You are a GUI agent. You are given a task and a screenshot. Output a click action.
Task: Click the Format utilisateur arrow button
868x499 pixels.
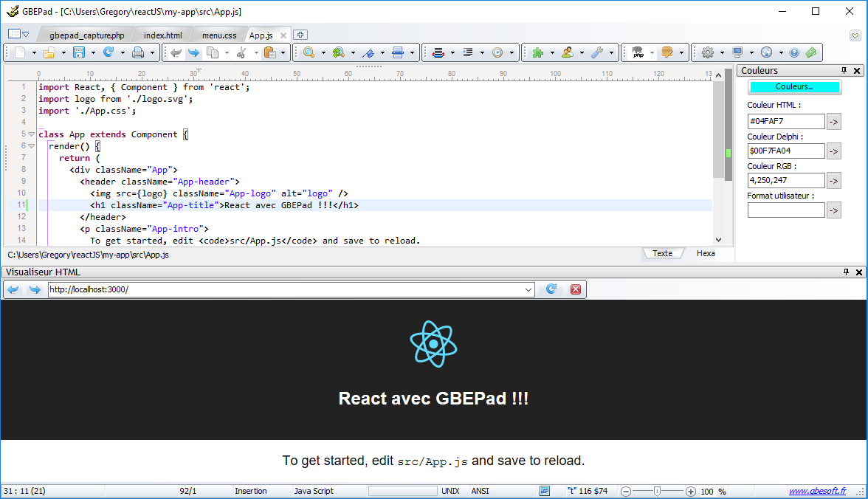[x=834, y=210]
